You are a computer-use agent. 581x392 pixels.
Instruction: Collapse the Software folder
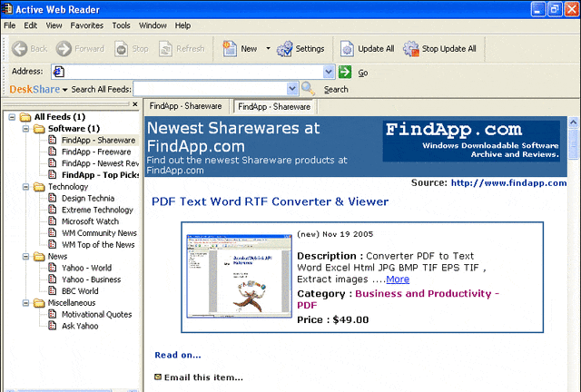25,129
